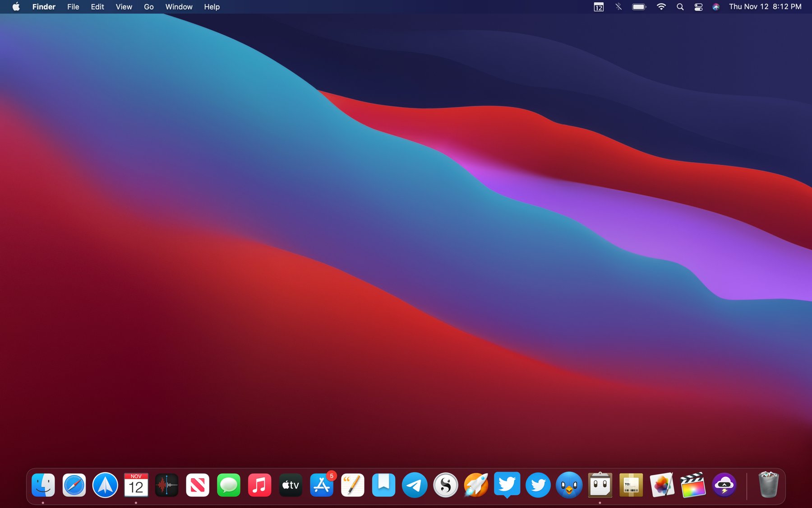Open Spotlight search from menu bar
The height and width of the screenshot is (508, 812).
tap(680, 7)
